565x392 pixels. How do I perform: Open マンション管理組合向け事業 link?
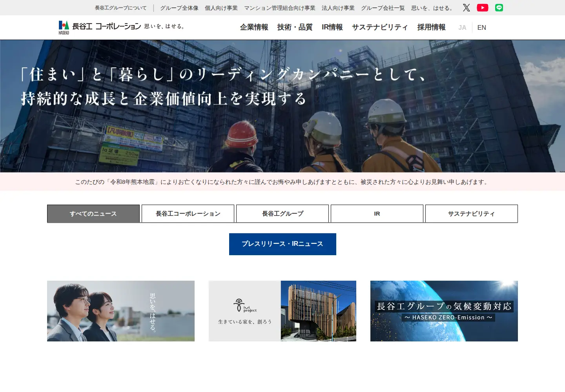[x=280, y=8]
